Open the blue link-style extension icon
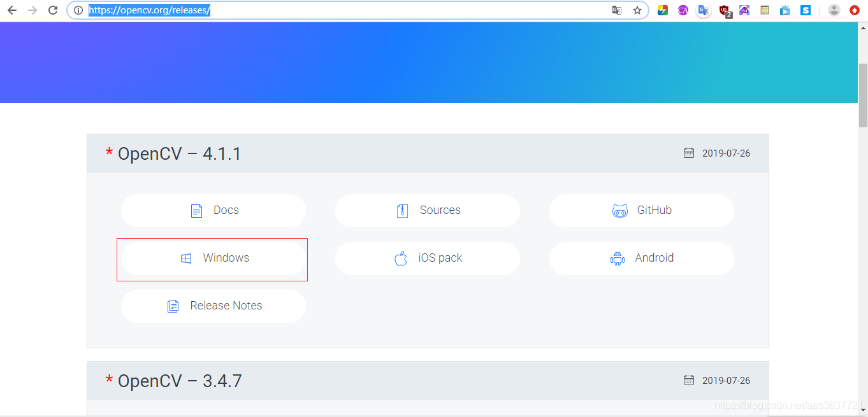 (744, 10)
